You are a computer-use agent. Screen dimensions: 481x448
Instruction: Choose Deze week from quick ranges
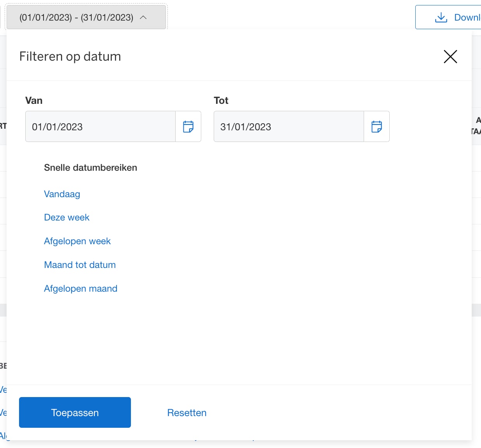(66, 217)
